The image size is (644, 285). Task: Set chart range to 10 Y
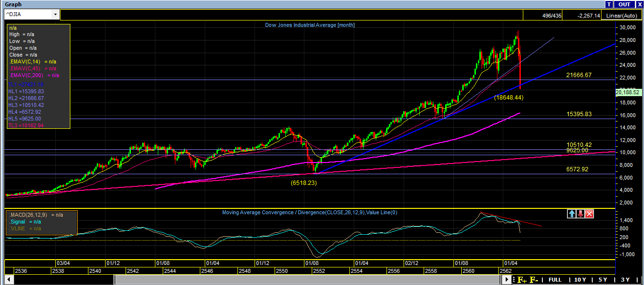pyautogui.click(x=580, y=280)
